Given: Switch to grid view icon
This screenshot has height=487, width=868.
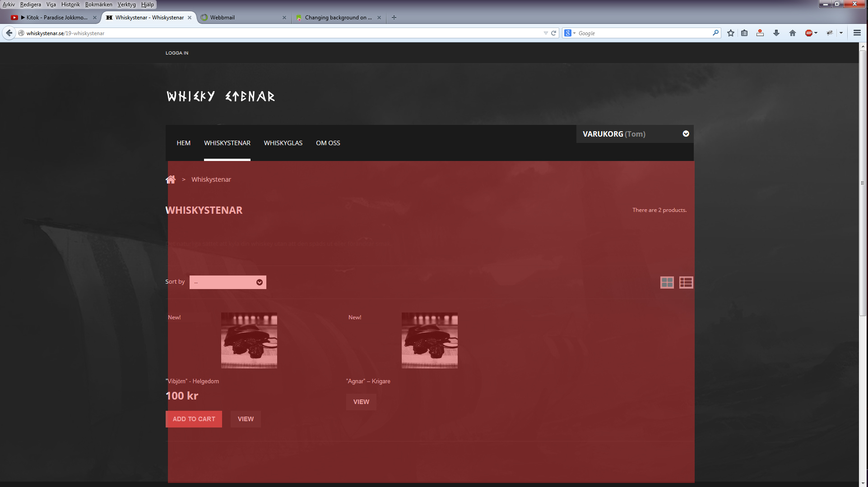Looking at the screenshot, I should pyautogui.click(x=667, y=282).
